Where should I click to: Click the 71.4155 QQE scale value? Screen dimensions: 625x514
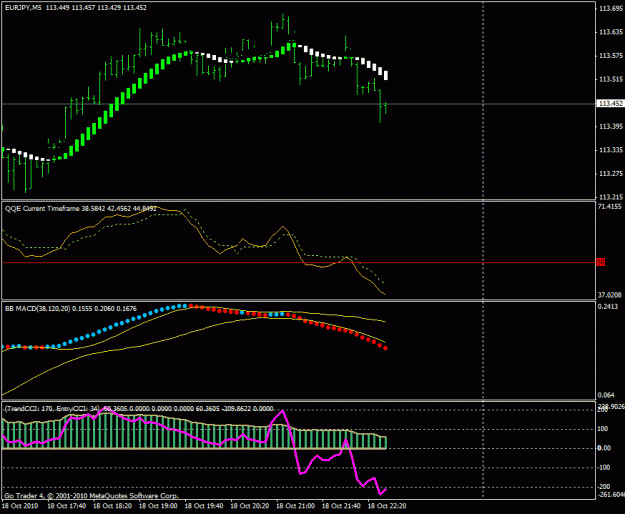point(610,206)
